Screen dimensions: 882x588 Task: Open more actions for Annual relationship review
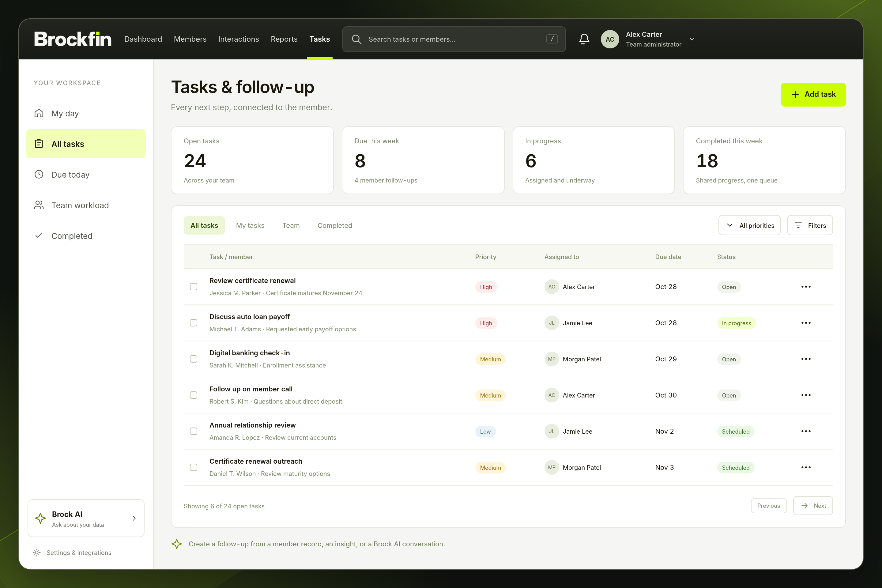pyautogui.click(x=806, y=431)
